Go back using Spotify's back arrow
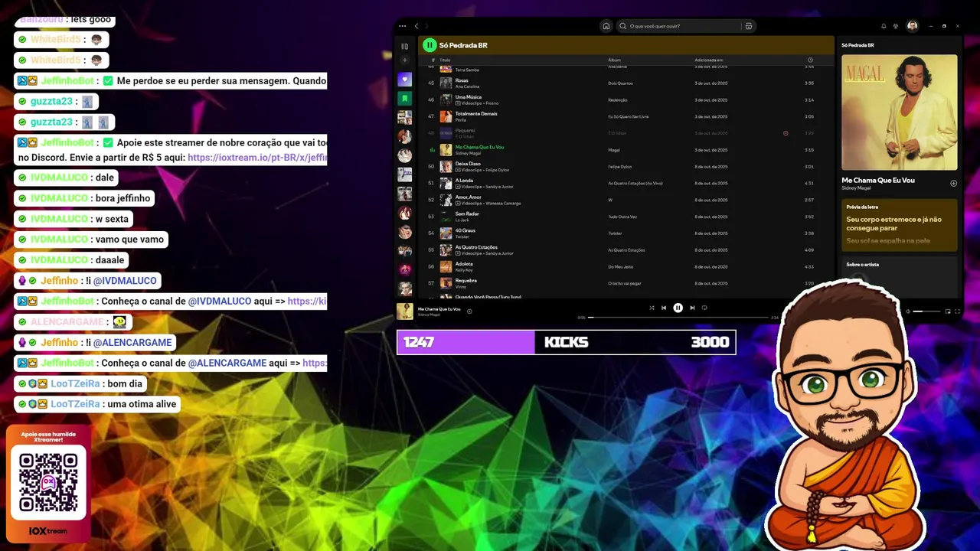The height and width of the screenshot is (551, 980). pos(416,26)
